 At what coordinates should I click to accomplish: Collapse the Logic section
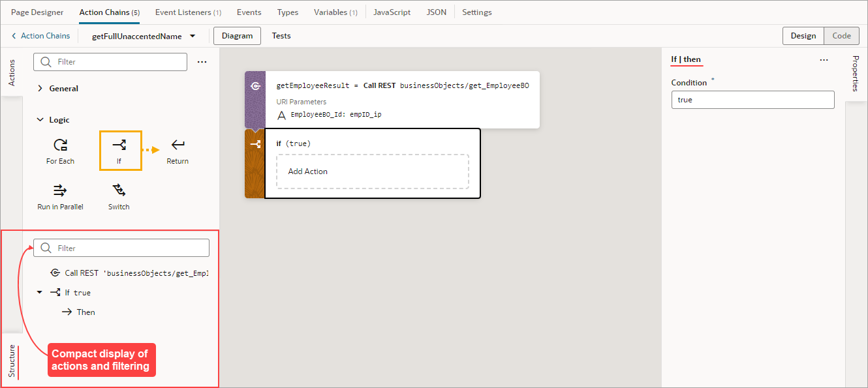click(x=41, y=119)
